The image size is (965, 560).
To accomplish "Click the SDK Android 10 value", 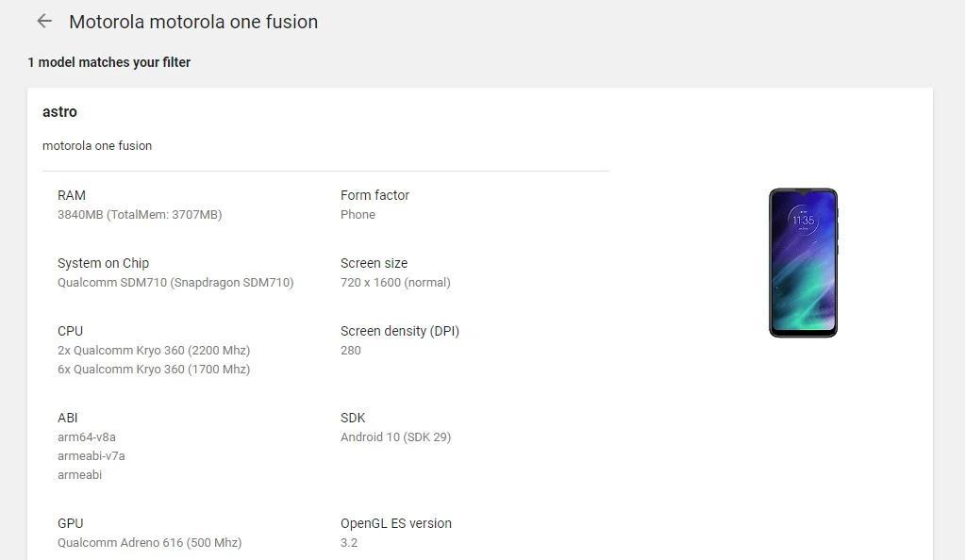I will point(395,436).
